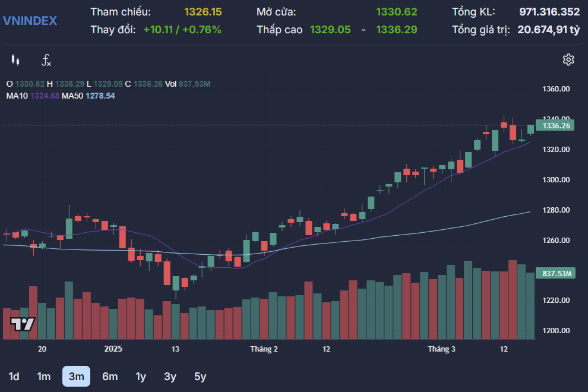588x392 pixels.
Task: Click the 1336.26 current price label
Action: tap(556, 125)
